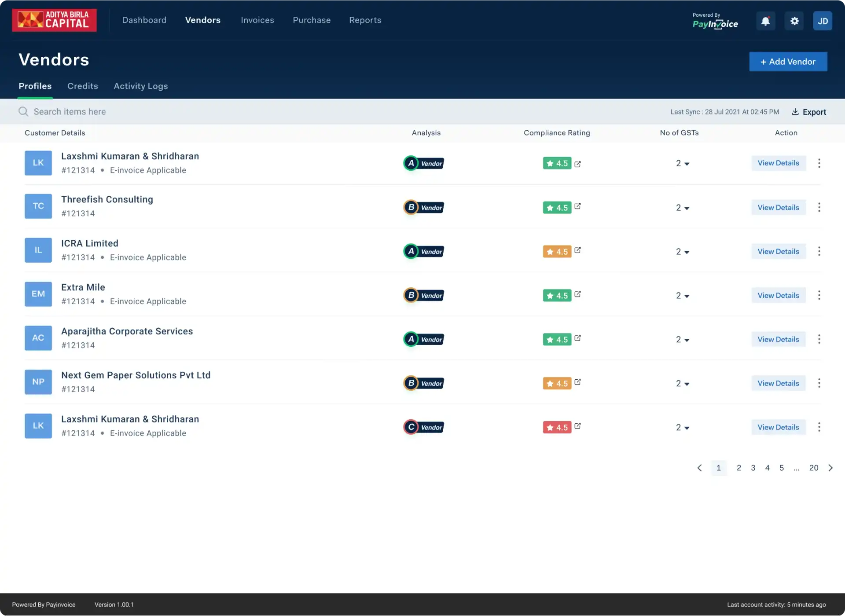Click the Add Vendor button
Screen dimensions: 845x616
[788, 62]
